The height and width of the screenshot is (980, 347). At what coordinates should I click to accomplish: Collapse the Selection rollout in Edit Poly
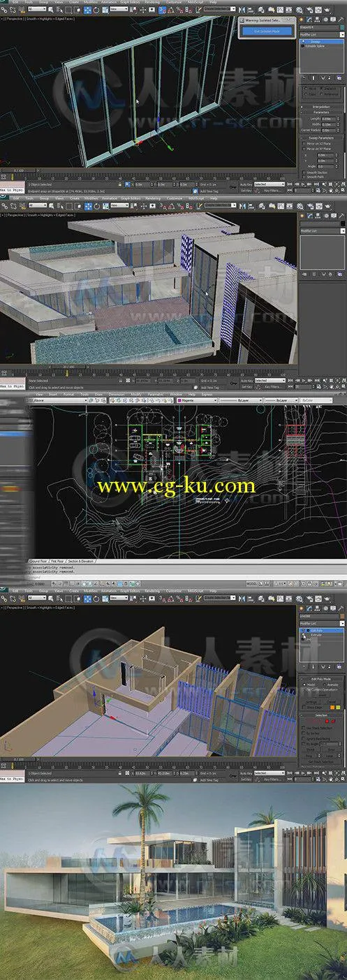pos(321,715)
